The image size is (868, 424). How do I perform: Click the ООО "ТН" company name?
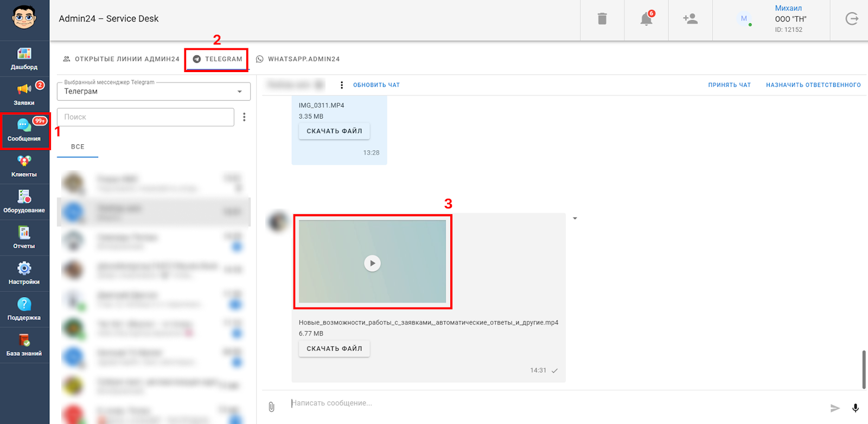[x=790, y=19]
